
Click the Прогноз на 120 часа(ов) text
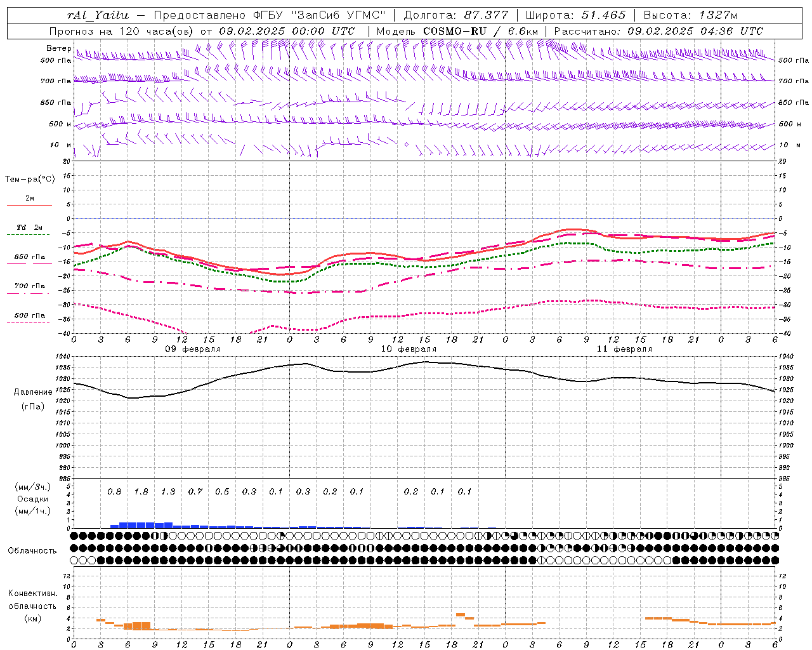pos(122,31)
